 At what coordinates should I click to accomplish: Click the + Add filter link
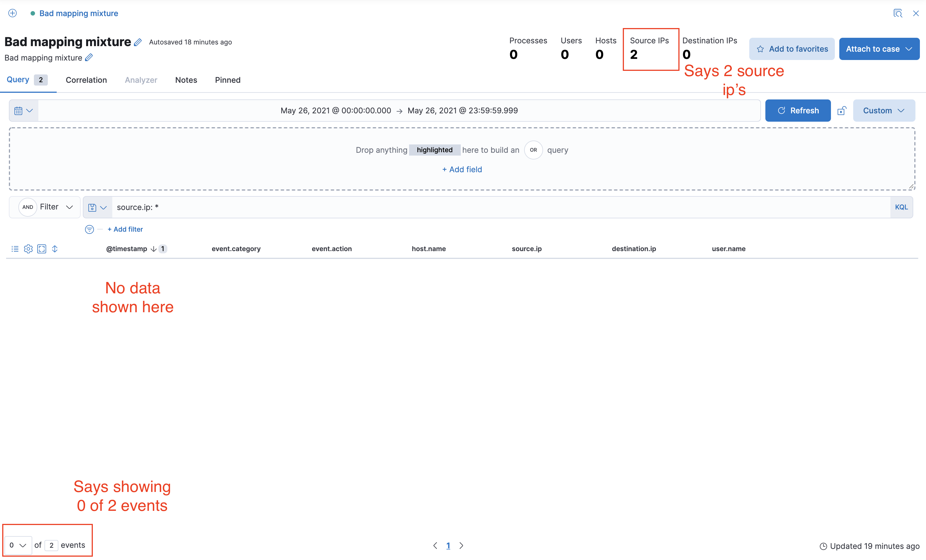(125, 229)
